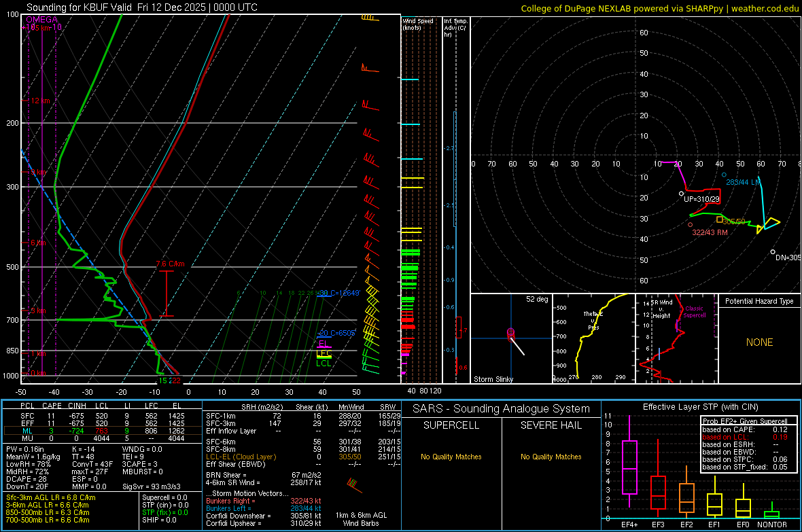Click the 1km & 6km wind barb icon

point(354,485)
